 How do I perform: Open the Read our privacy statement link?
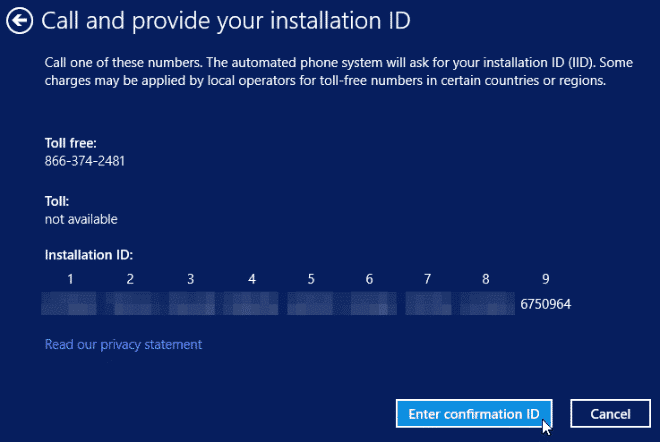(x=123, y=344)
